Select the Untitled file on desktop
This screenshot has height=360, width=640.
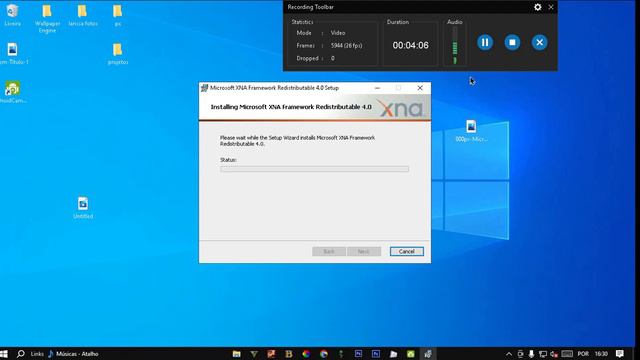pyautogui.click(x=83, y=208)
